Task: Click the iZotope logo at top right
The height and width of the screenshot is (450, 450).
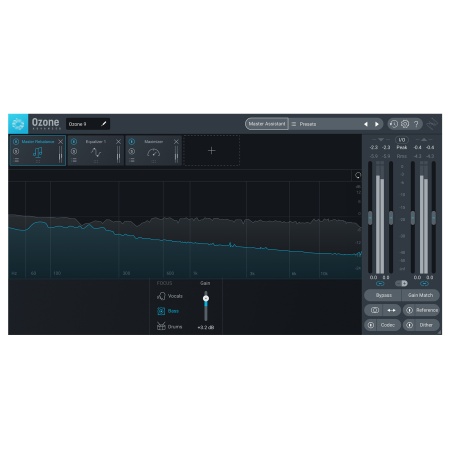Action: pos(433,124)
